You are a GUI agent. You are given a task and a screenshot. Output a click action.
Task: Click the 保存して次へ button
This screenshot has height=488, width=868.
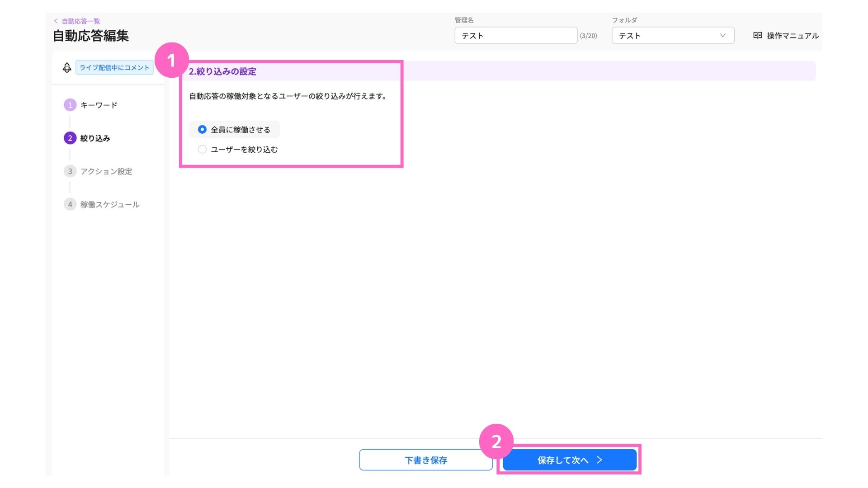[x=570, y=460]
